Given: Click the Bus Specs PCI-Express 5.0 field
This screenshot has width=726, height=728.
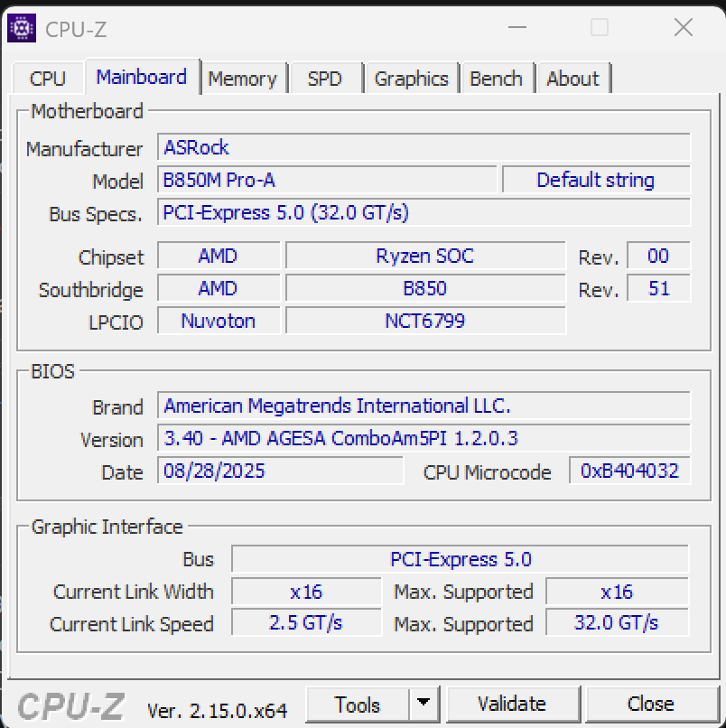Looking at the screenshot, I should (423, 212).
